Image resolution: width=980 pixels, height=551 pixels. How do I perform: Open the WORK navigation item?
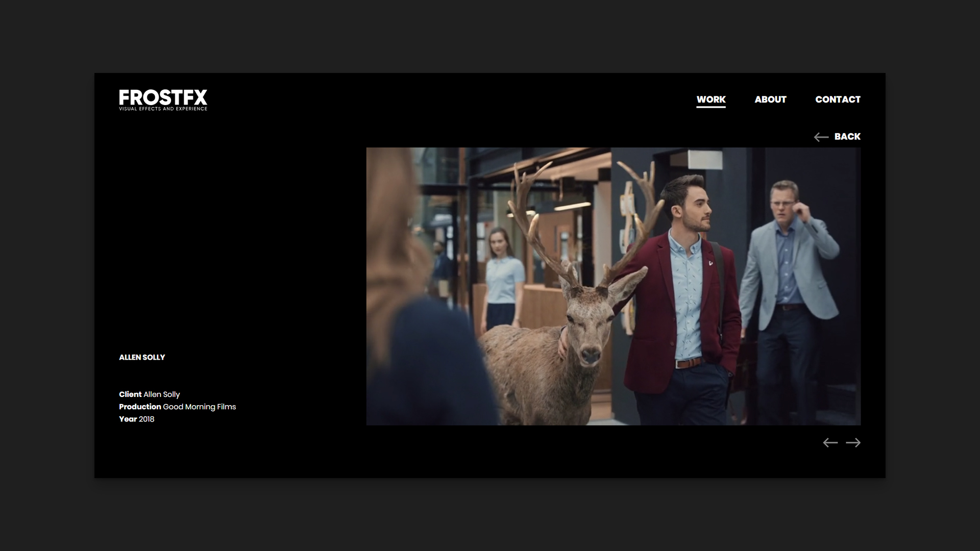710,99
